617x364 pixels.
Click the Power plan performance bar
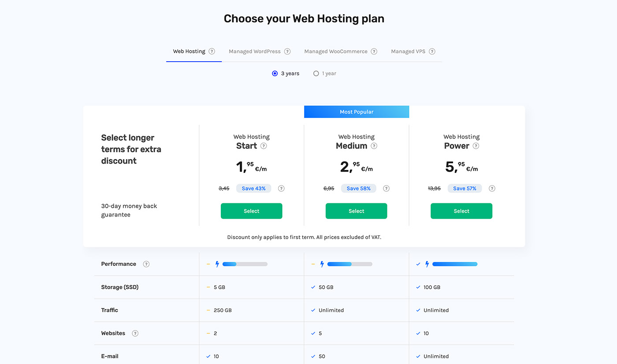pos(454,264)
